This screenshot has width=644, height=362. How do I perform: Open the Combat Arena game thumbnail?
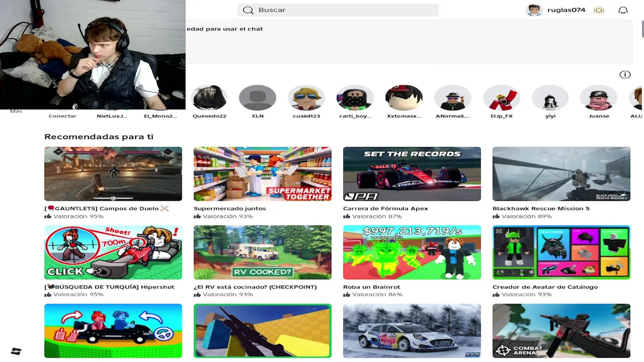pyautogui.click(x=561, y=331)
